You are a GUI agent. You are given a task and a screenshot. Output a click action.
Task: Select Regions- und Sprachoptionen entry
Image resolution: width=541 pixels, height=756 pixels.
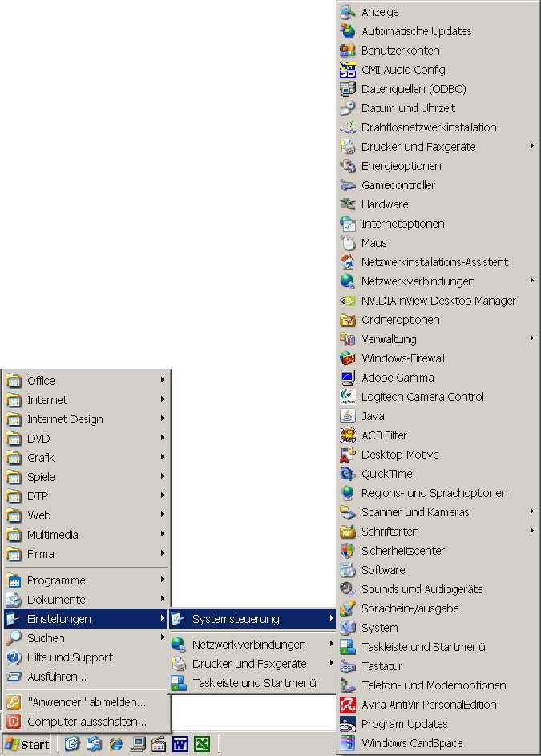point(438,493)
